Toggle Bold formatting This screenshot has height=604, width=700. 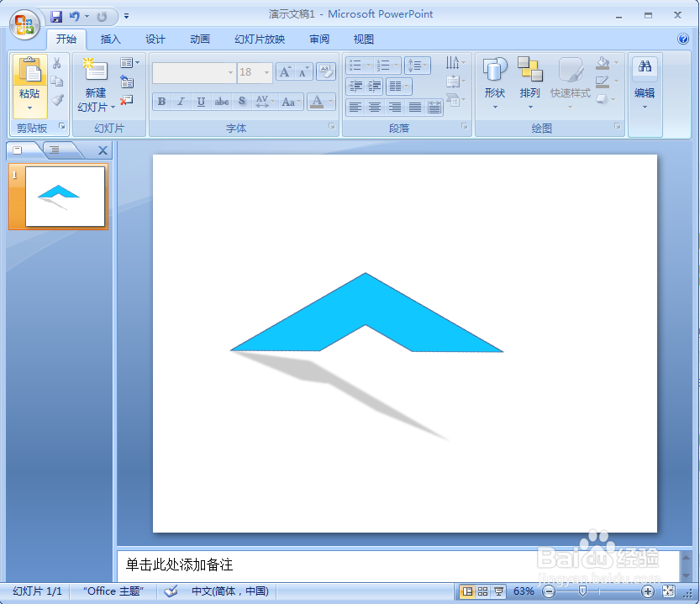(x=161, y=102)
